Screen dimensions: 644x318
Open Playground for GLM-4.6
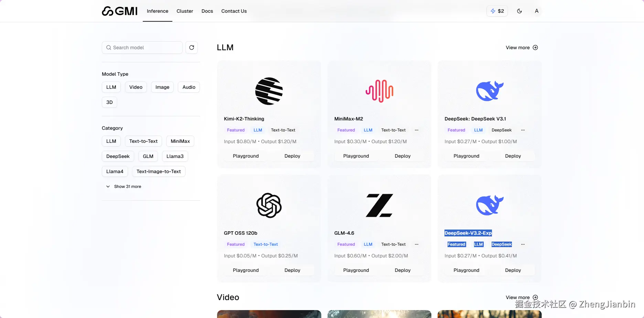[356, 270]
